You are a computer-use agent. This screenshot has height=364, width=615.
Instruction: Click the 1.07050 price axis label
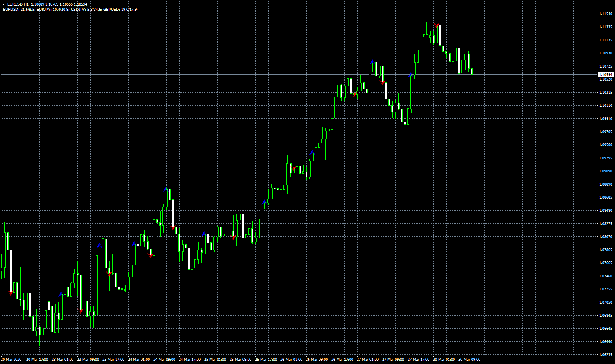pyautogui.click(x=605, y=302)
